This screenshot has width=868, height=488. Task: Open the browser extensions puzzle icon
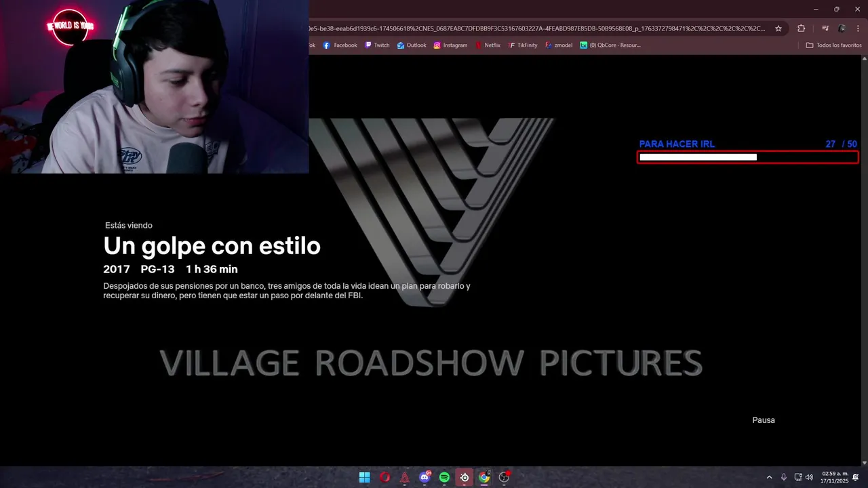tap(802, 28)
